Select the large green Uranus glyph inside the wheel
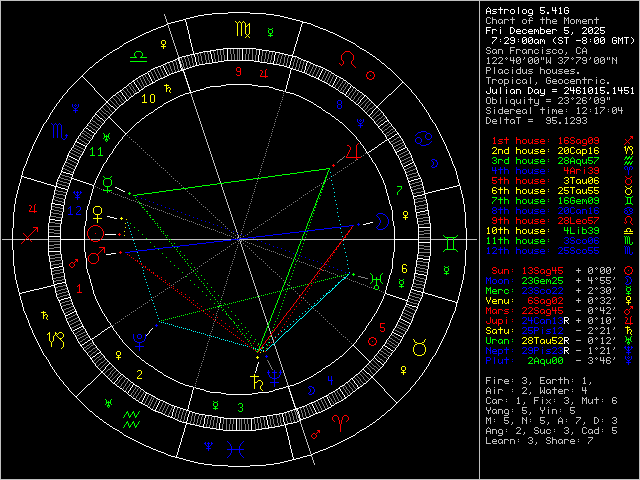 pos(376,281)
